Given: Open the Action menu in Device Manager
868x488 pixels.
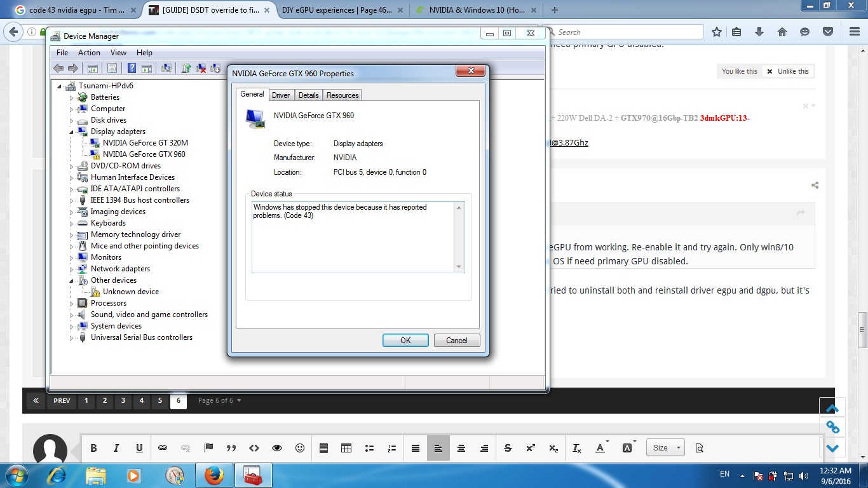Looking at the screenshot, I should 89,53.
